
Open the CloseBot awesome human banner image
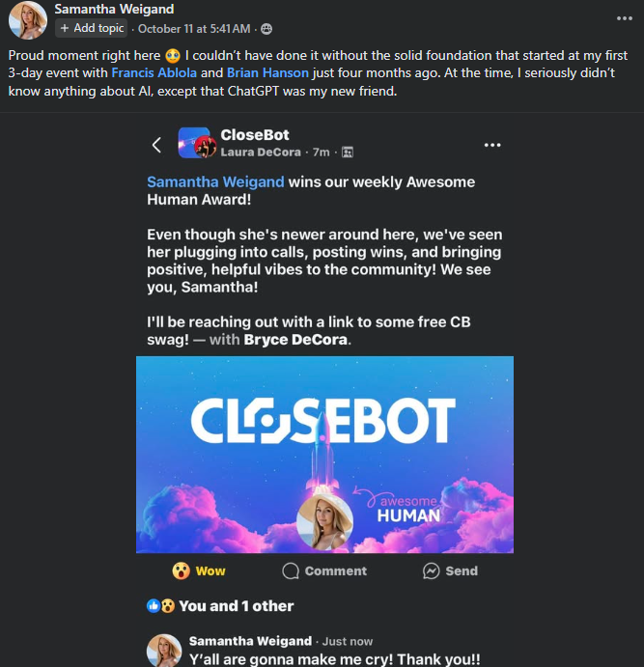coord(324,454)
